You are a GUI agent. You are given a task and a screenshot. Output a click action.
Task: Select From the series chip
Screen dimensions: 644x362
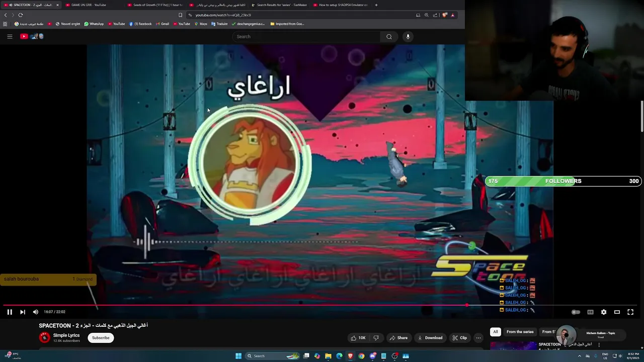520,332
